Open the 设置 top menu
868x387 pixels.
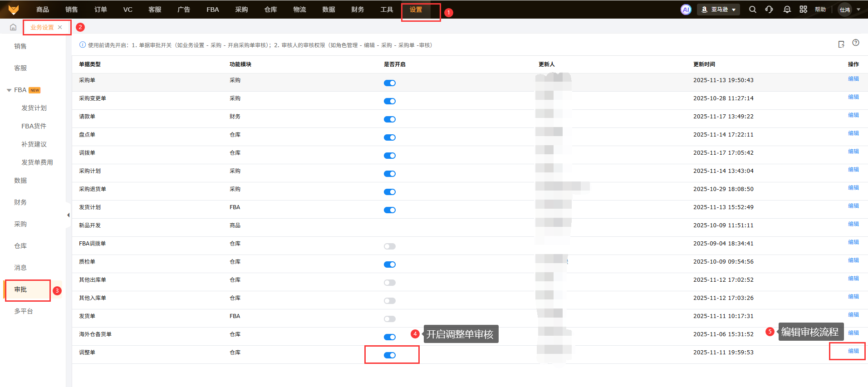[416, 10]
